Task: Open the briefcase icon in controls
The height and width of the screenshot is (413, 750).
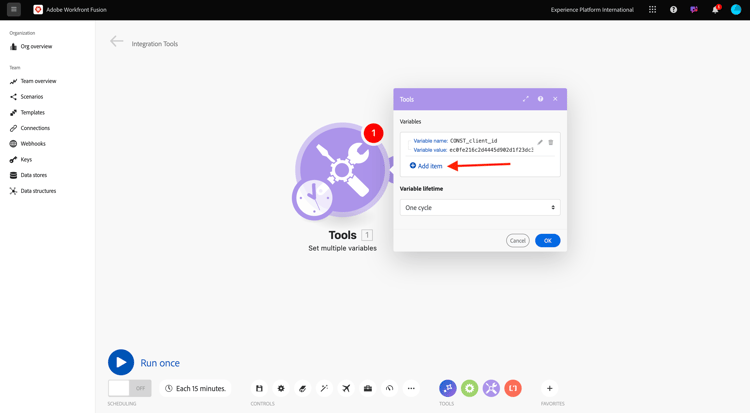Action: (x=368, y=389)
